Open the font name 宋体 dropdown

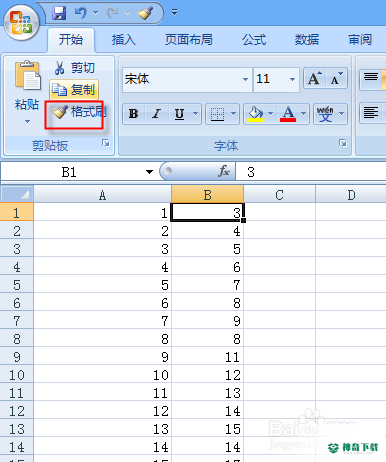point(245,79)
